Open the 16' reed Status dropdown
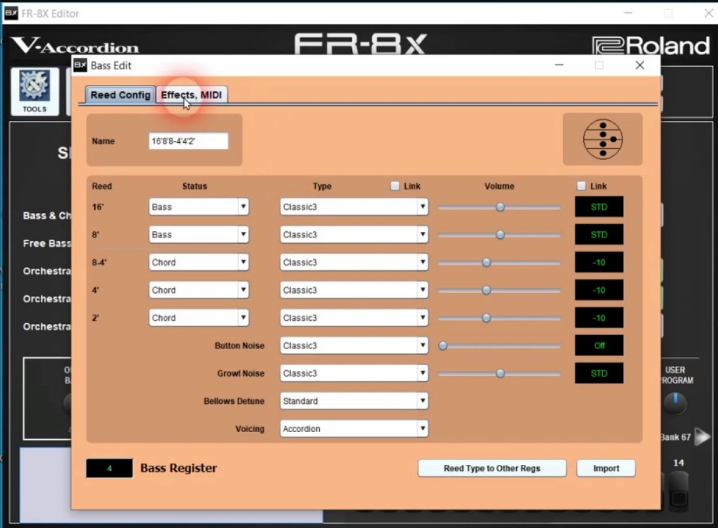This screenshot has height=528, width=718. [198, 207]
